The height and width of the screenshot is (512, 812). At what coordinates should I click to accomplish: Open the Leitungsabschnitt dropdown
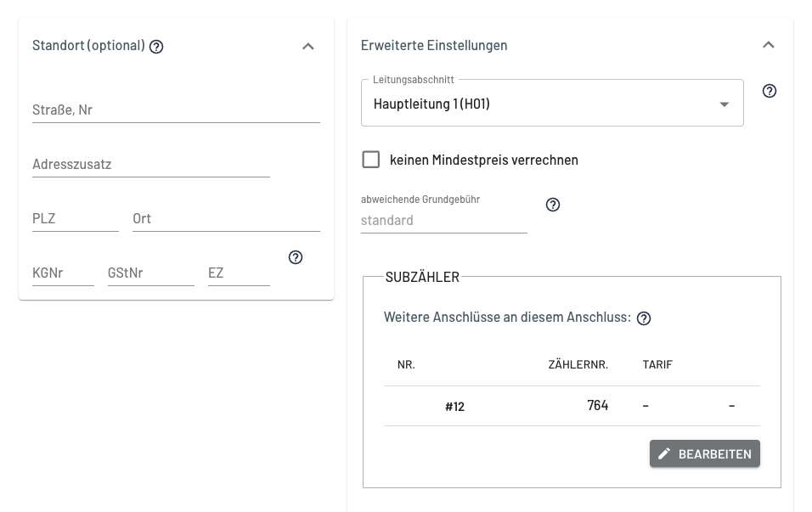[552, 103]
